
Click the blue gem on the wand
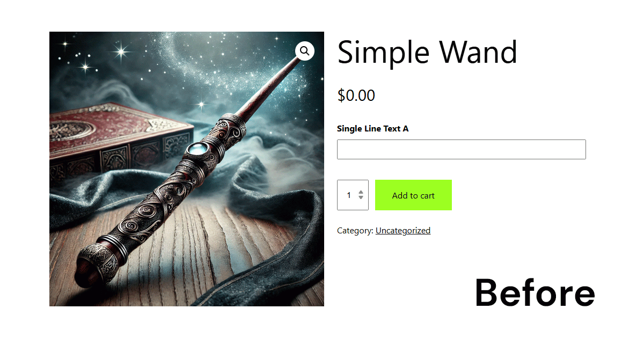tap(198, 149)
